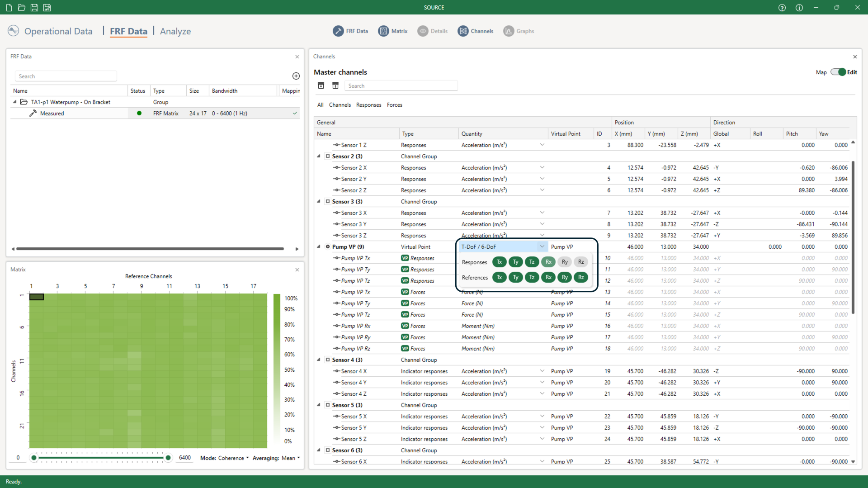Click the open folder icon
Screen dimensions: 868x488
[21, 7]
